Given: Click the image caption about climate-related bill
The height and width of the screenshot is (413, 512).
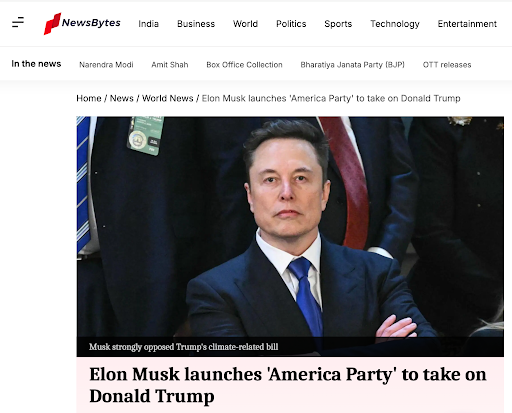Looking at the screenshot, I should point(183,347).
